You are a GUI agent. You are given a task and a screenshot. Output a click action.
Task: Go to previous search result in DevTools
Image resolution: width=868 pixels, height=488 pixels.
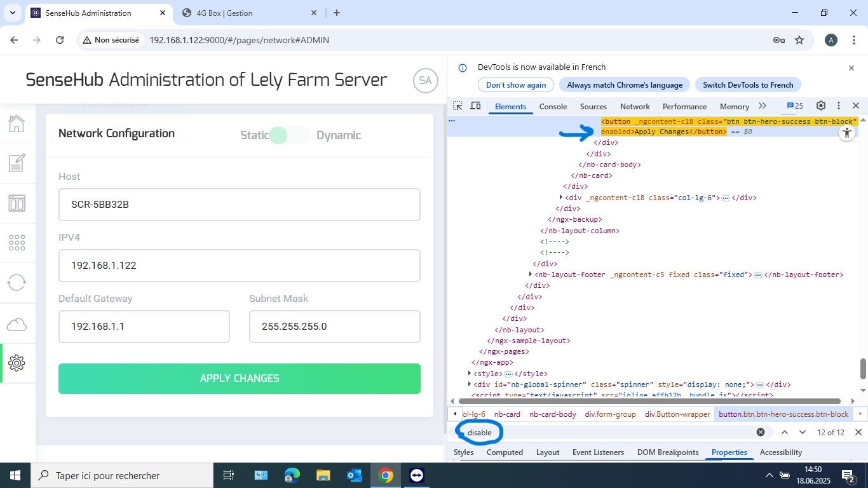coord(785,432)
